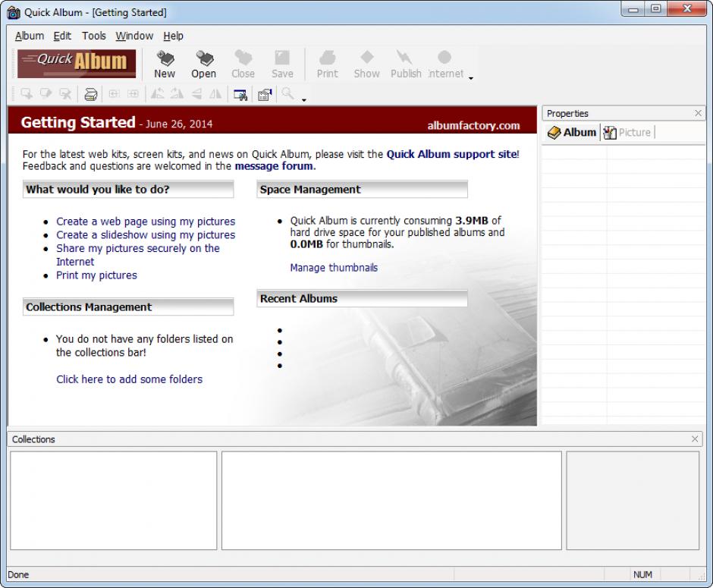713x588 pixels.
Task: Click the add picture icon with plus sign
Action: [x=27, y=93]
